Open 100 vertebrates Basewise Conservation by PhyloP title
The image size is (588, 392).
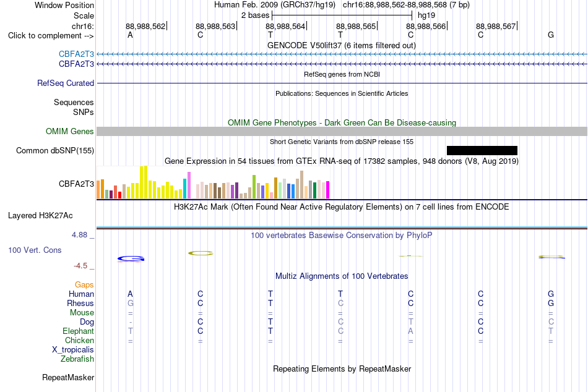coord(342,236)
